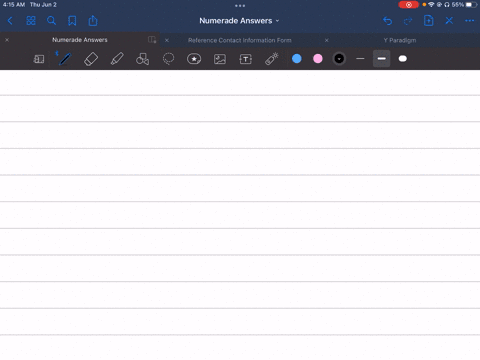Activate the Laser pointer tool
Image resolution: width=480 pixels, height=360 pixels.
(272, 59)
